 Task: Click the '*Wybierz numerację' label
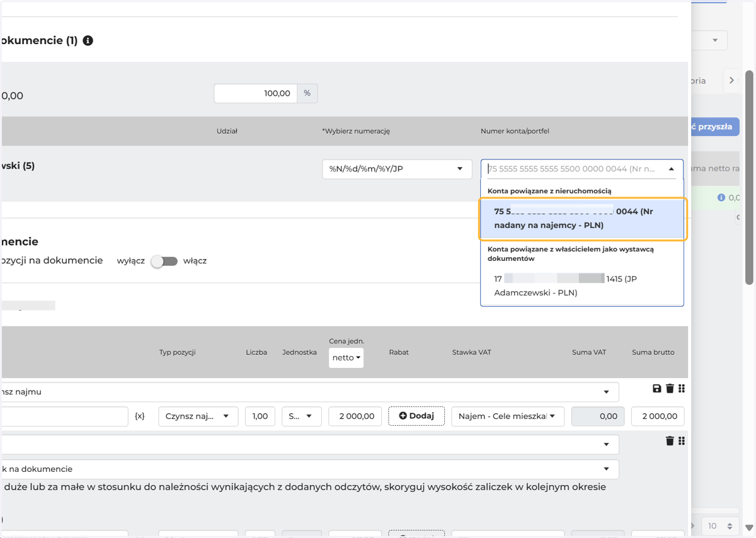pos(356,131)
